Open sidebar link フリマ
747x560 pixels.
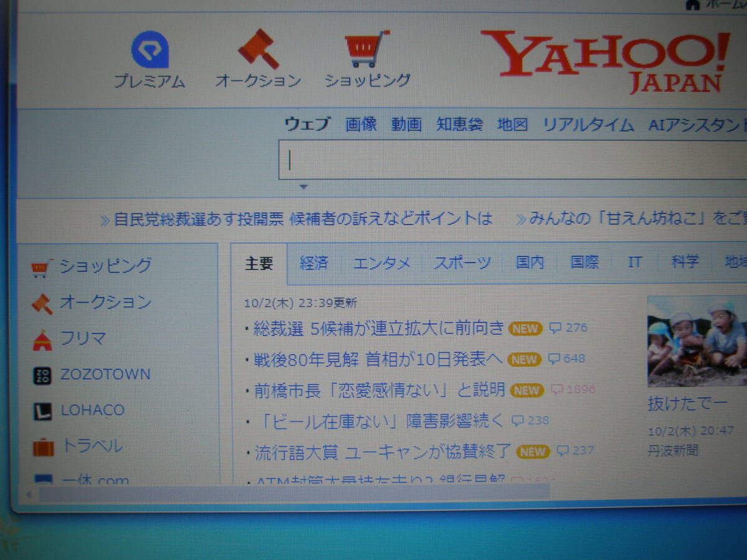(83, 338)
